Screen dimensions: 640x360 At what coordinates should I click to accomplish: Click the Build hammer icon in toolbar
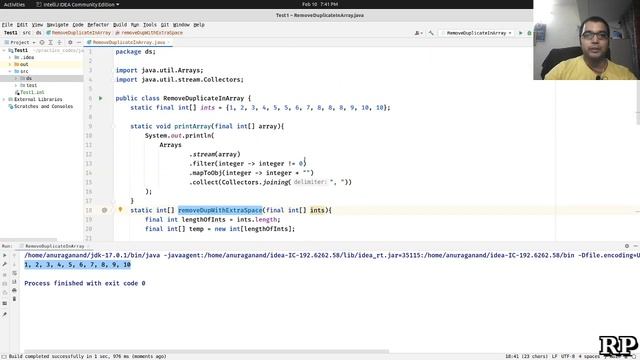431,33
